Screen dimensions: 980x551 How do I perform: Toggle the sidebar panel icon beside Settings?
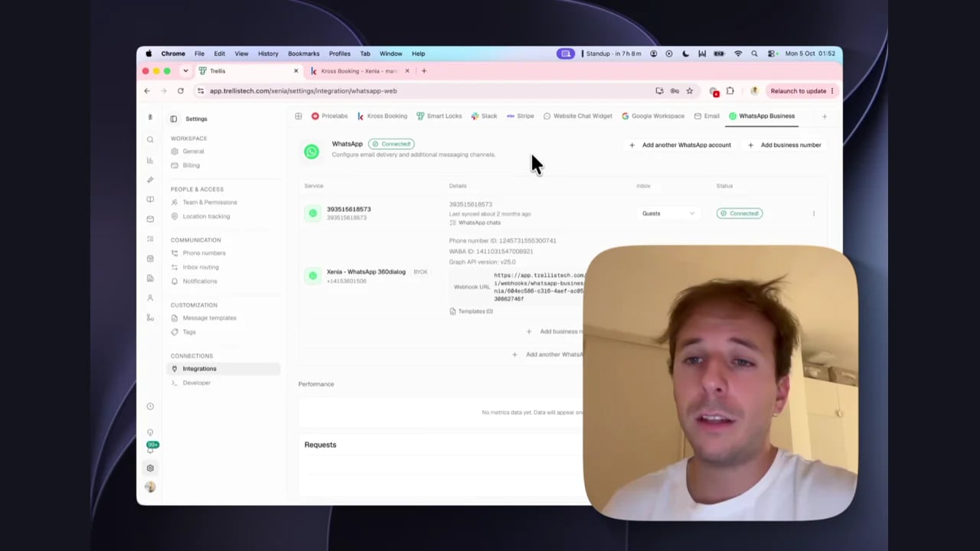pyautogui.click(x=174, y=119)
